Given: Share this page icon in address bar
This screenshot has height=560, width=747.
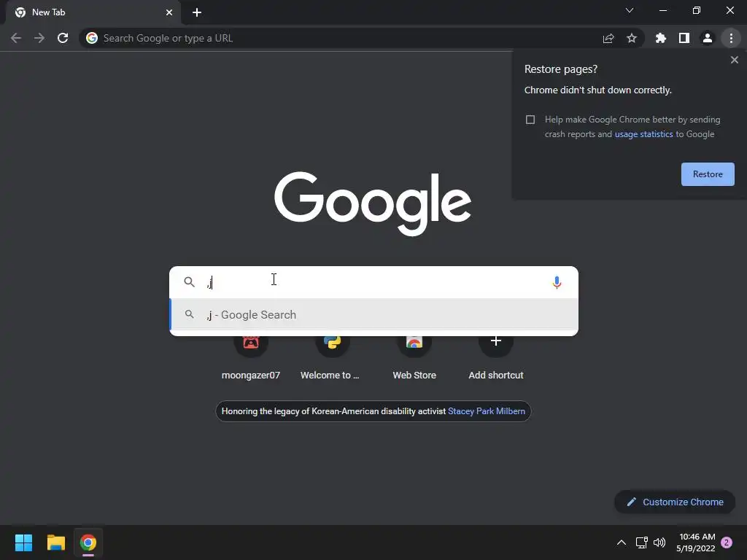Looking at the screenshot, I should 608,38.
